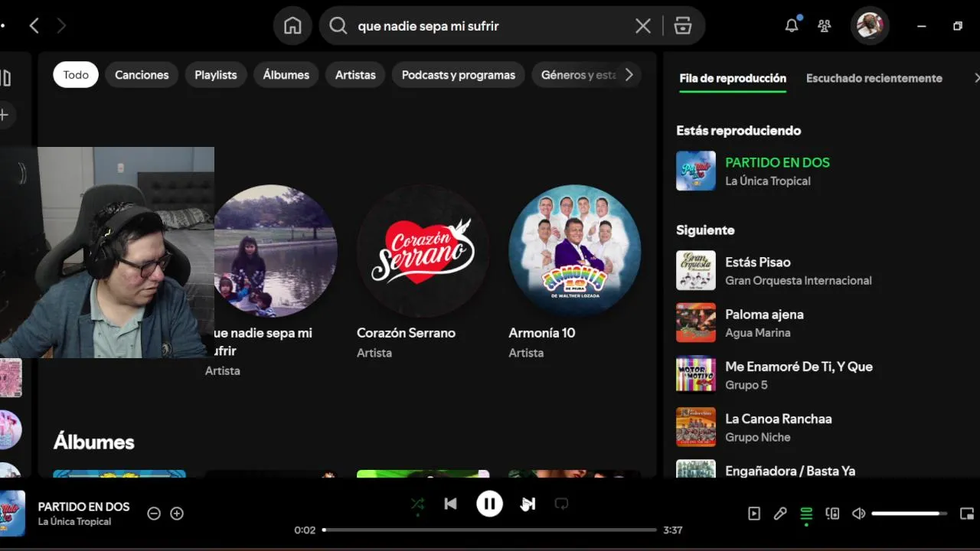Open the lake photo artist image
The image size is (980, 551).
pyautogui.click(x=276, y=251)
